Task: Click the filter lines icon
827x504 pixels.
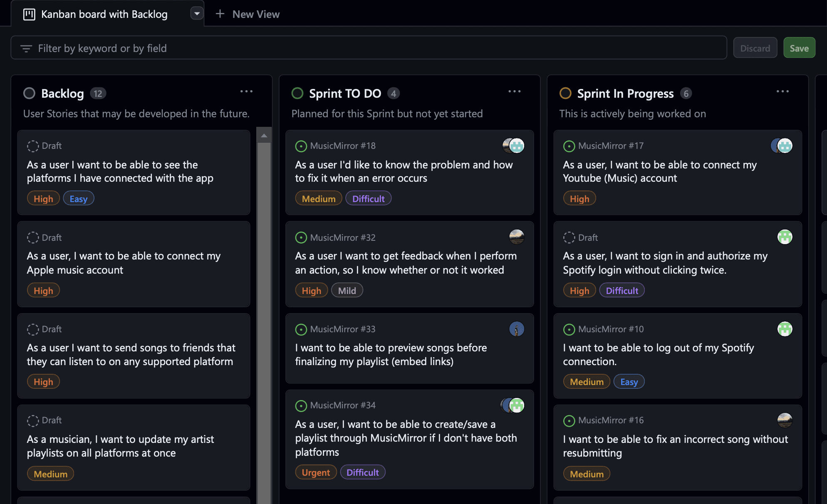Action: point(26,49)
